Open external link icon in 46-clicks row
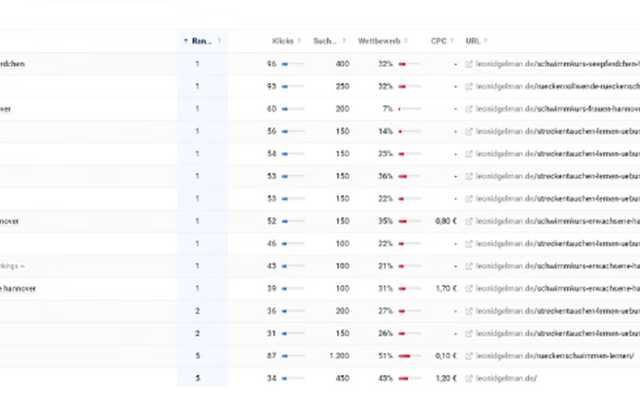 click(x=469, y=244)
